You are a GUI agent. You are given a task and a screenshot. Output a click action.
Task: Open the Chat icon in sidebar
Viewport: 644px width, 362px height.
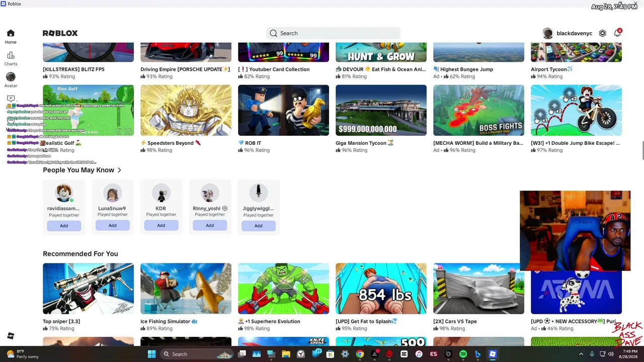tap(11, 99)
